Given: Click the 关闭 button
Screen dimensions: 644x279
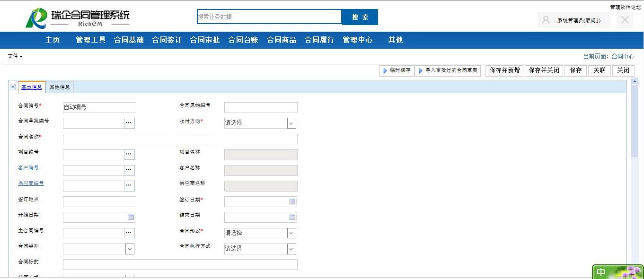Looking at the screenshot, I should coord(623,70).
